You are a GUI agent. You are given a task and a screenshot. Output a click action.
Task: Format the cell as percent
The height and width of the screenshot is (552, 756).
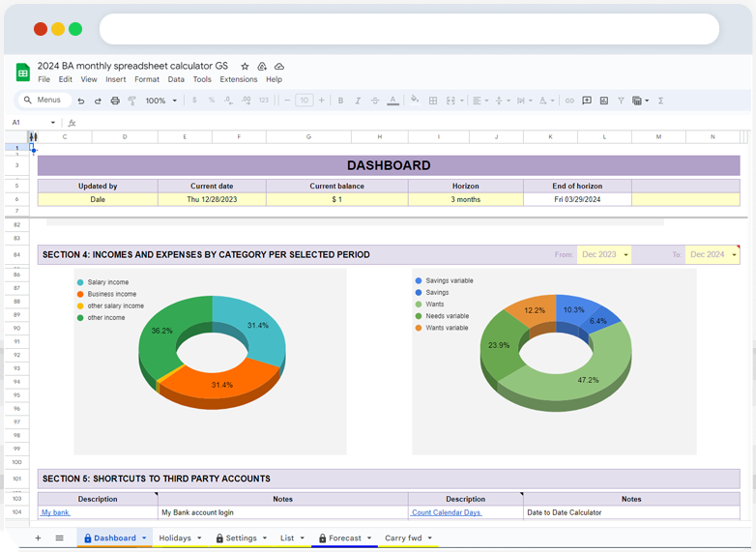coord(211,101)
